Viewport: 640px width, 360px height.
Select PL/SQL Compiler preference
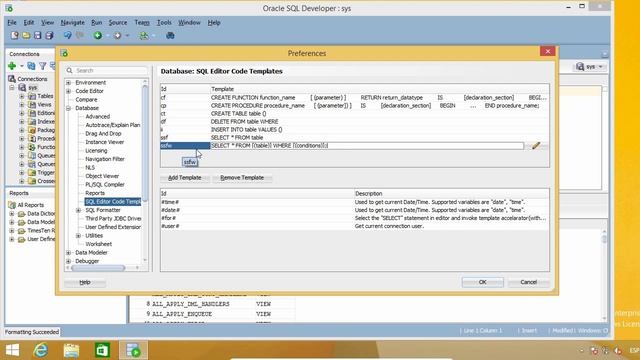pos(104,184)
